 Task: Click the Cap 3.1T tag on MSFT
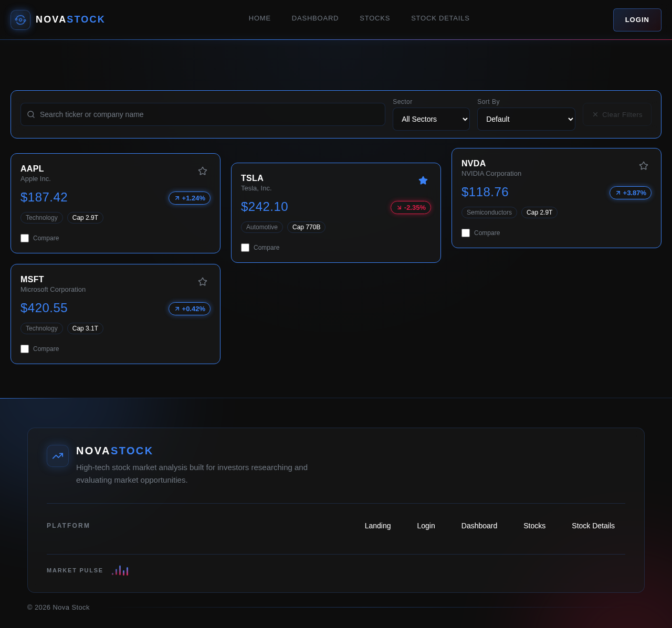[85, 328]
